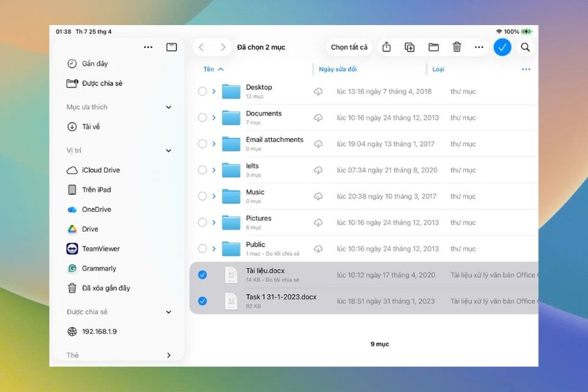
Task: Select the Documents folder checkbox
Action: 202,118
